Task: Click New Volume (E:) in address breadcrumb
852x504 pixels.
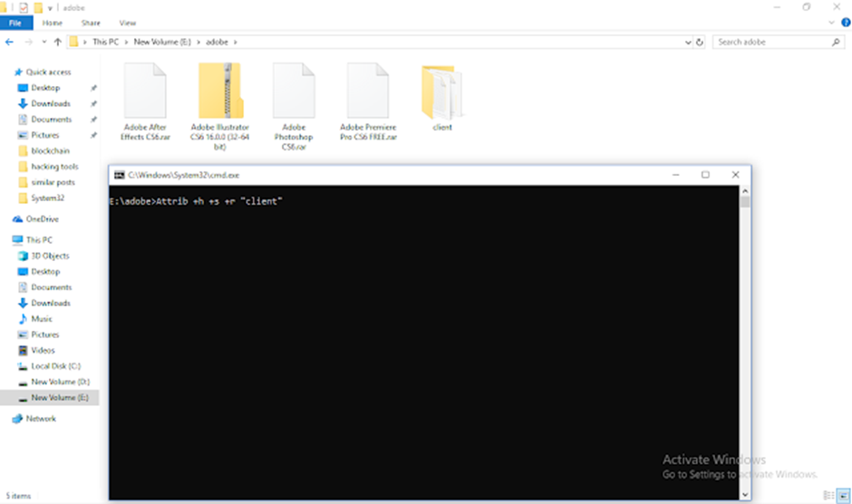Action: coord(162,42)
